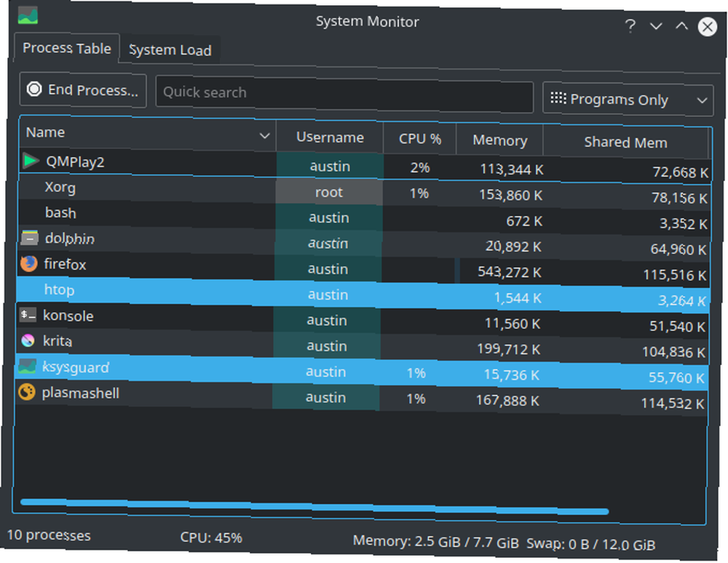This screenshot has width=728, height=563.
Task: Click the grid icon beside Programs Only
Action: coord(558,98)
